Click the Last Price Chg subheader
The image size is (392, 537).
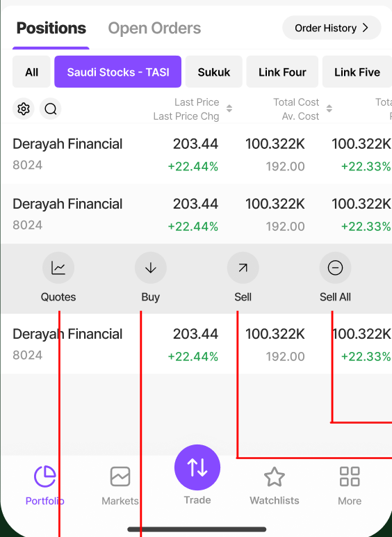[x=186, y=116]
